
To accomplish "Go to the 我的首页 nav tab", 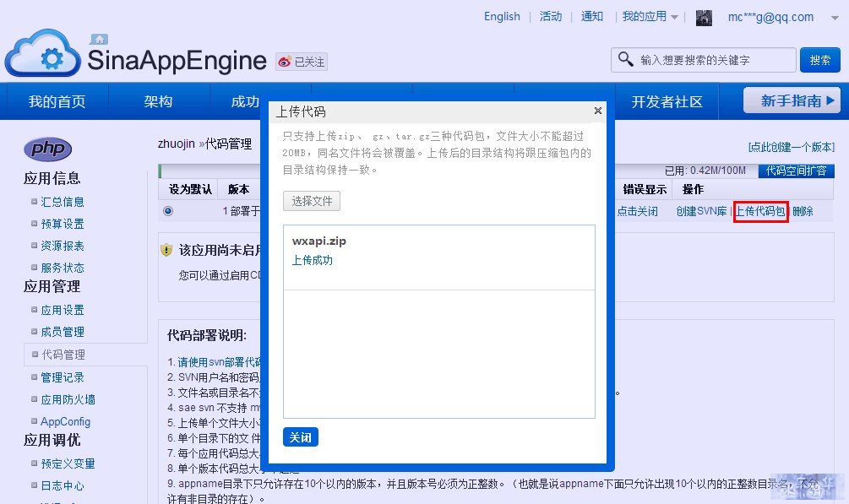I will [x=57, y=102].
